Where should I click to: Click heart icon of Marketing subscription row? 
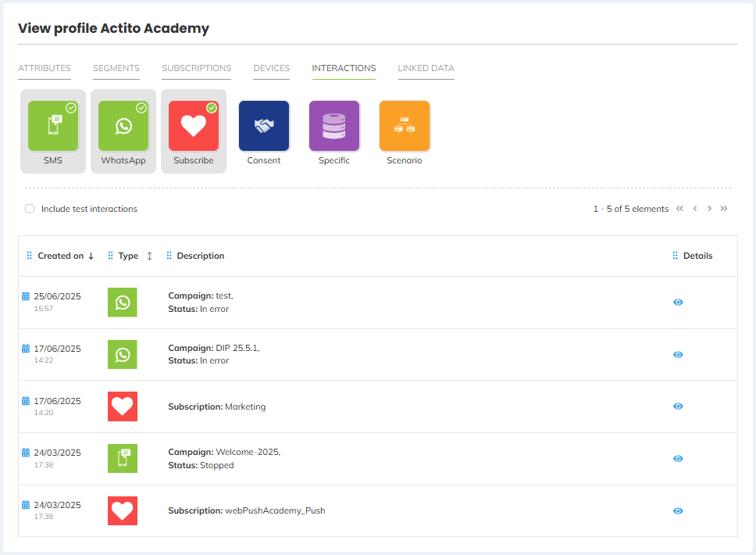click(x=123, y=406)
